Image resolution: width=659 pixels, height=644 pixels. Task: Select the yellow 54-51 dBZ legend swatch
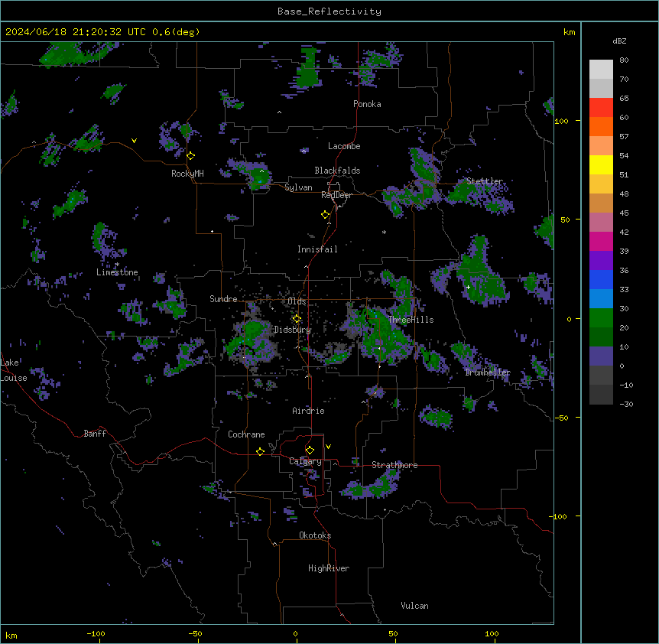pos(601,164)
